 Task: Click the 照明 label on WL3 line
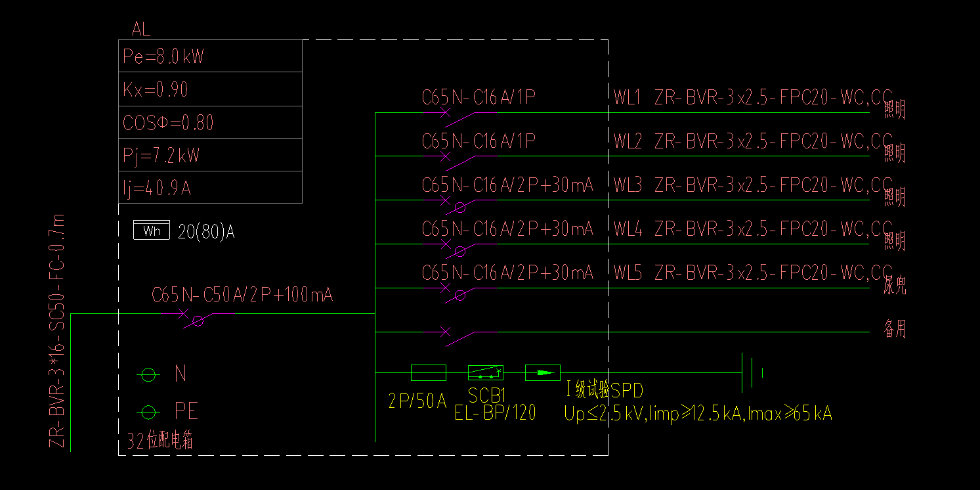[x=895, y=197]
